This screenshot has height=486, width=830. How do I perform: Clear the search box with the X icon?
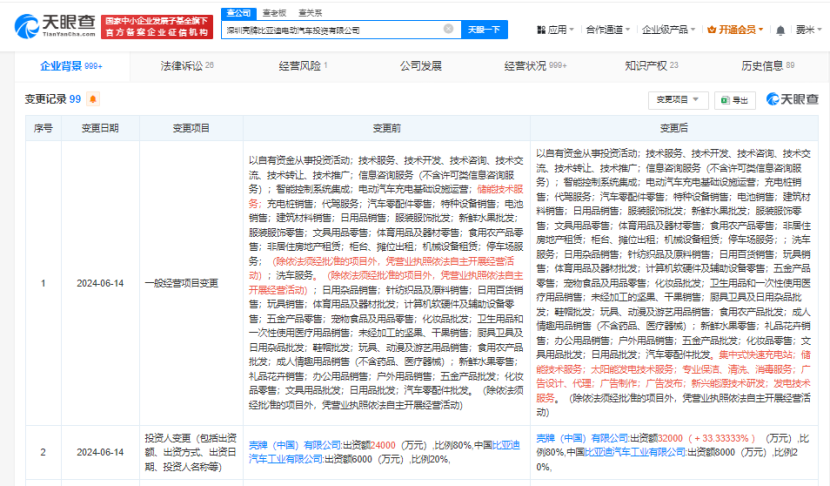[x=448, y=29]
